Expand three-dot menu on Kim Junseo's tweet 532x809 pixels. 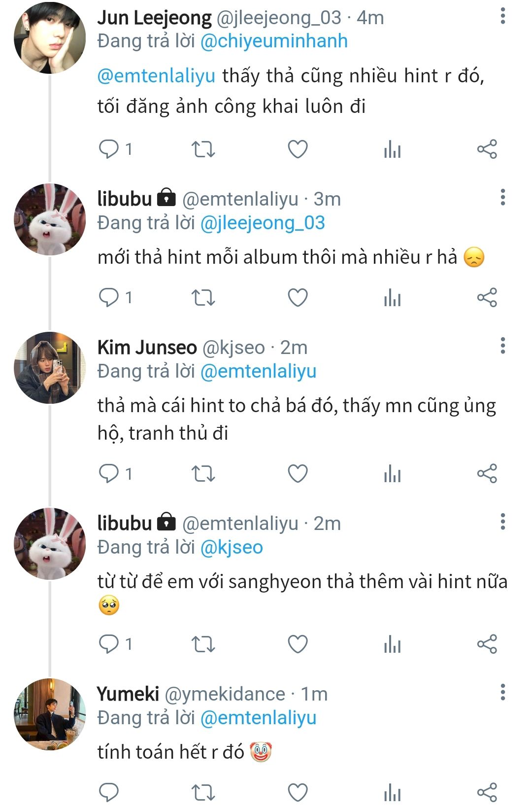tap(502, 346)
